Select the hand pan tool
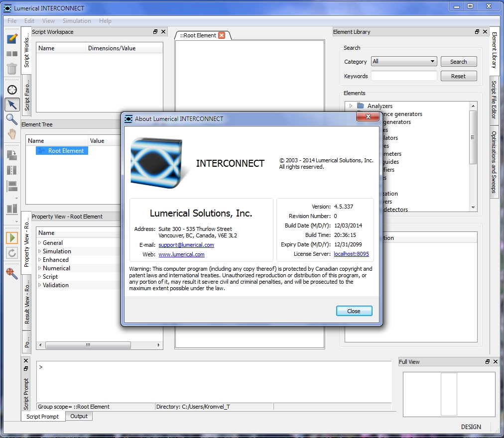Screen dimensions: 504x438 pyautogui.click(x=12, y=134)
